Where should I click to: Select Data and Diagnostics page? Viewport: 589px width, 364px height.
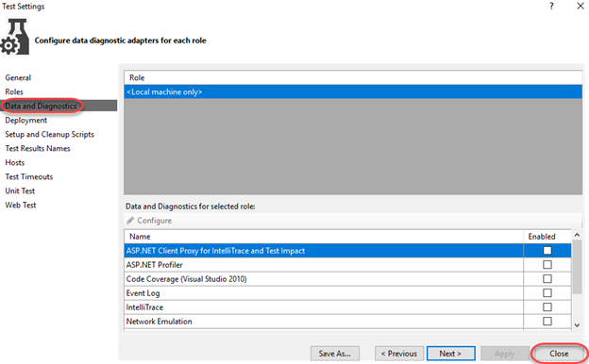(x=59, y=106)
